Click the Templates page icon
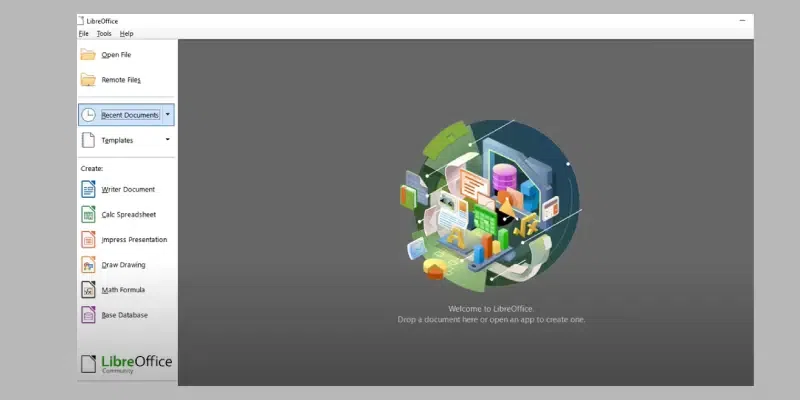 (x=88, y=140)
